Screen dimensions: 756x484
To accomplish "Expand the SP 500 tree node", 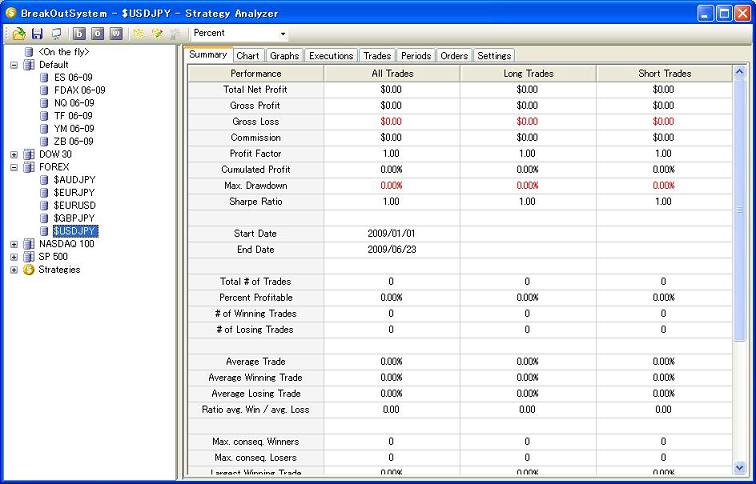I will 14,257.
